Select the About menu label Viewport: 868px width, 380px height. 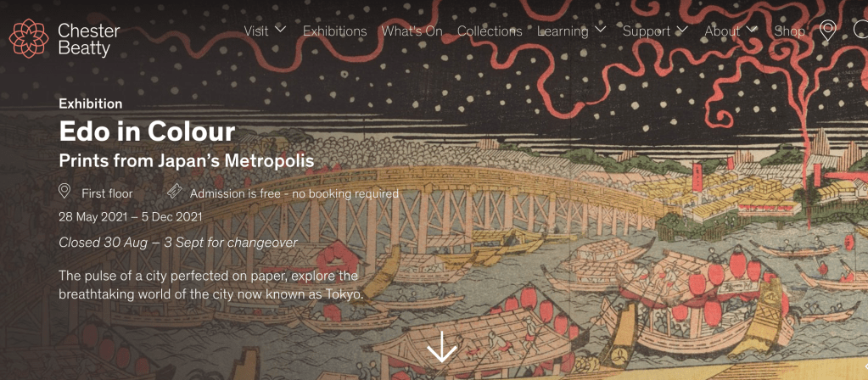pos(722,31)
